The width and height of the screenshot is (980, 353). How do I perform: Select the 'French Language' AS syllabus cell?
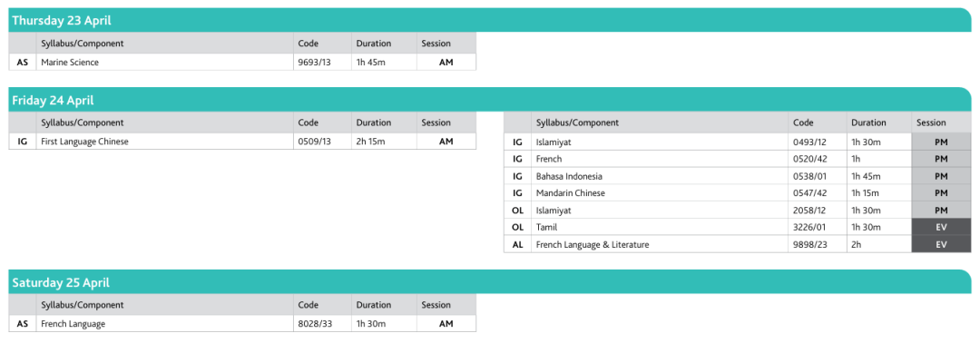click(x=165, y=324)
